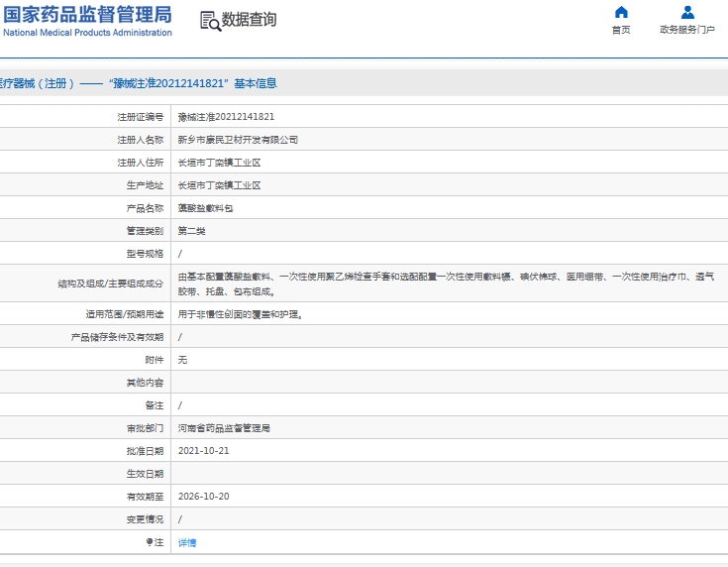The image size is (728, 567).
Task: Click the 数据查询 heading text
Action: click(249, 20)
